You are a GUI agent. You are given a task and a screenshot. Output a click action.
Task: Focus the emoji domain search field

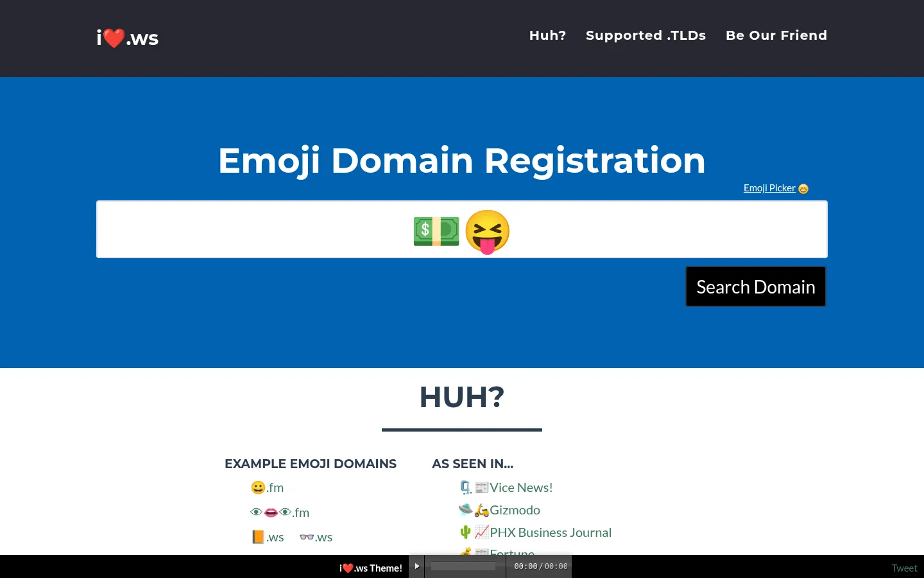tap(462, 229)
